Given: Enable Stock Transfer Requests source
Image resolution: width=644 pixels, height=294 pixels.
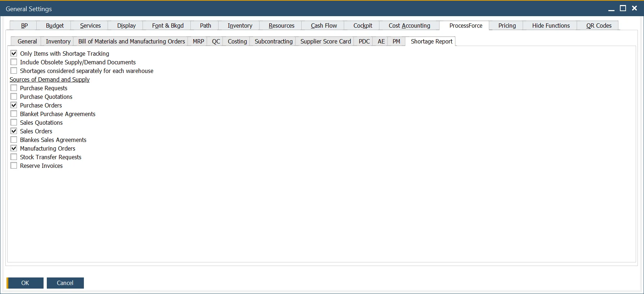Looking at the screenshot, I should pos(14,157).
